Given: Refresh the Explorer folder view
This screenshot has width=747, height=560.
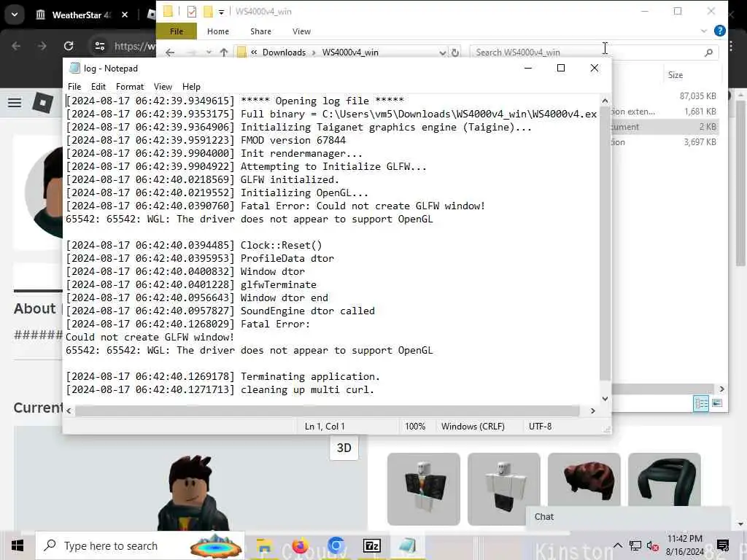Looking at the screenshot, I should [x=455, y=52].
